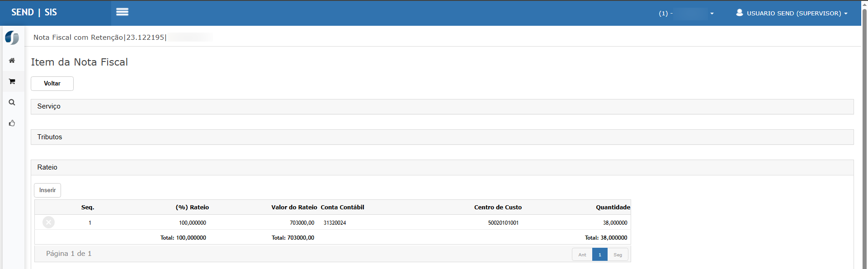The image size is (868, 269).
Task: Go to next page with Seg
Action: point(618,255)
